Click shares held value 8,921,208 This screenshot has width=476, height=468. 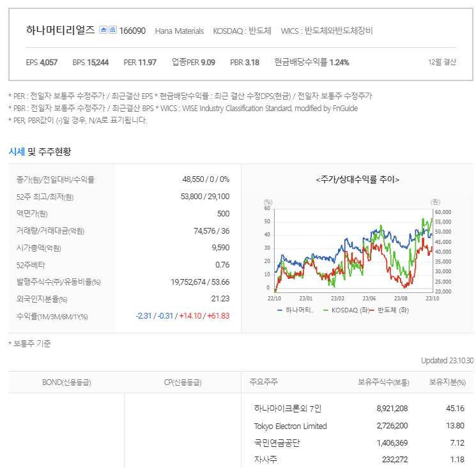pos(392,409)
